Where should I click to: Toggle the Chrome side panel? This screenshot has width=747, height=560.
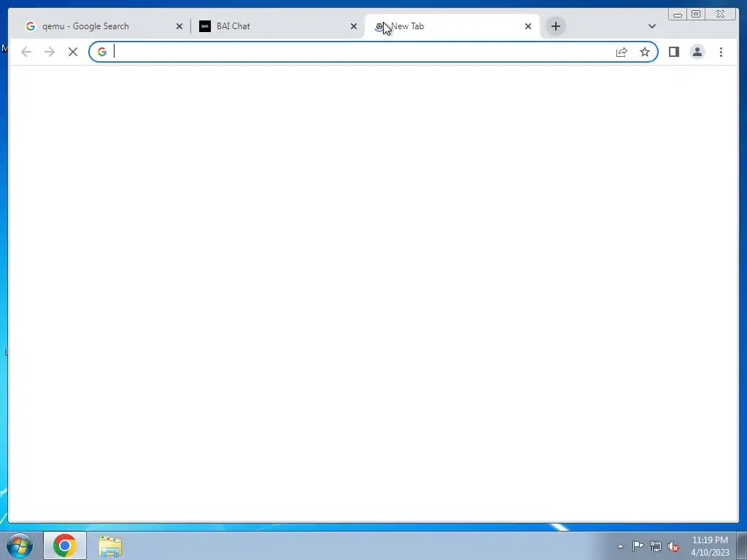673,52
